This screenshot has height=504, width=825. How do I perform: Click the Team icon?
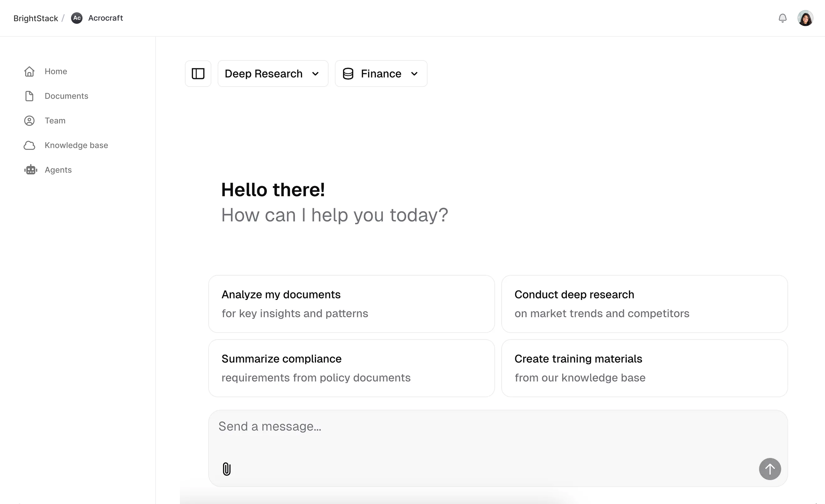pyautogui.click(x=30, y=120)
